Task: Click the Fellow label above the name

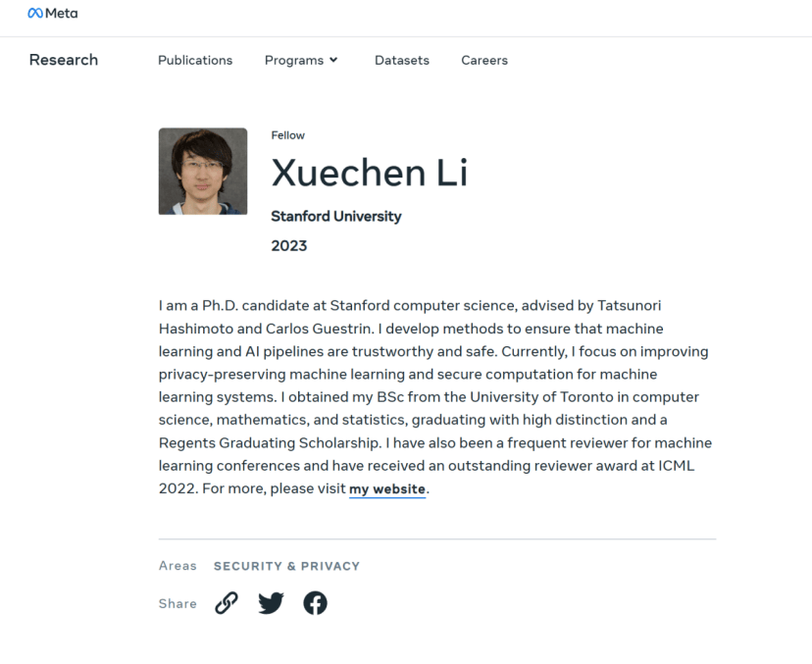Action: pos(287,135)
